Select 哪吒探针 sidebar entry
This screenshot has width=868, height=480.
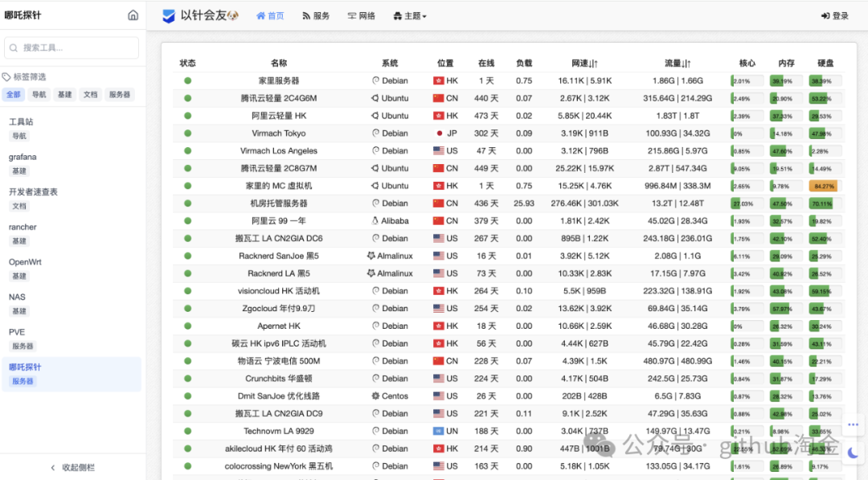point(72,374)
